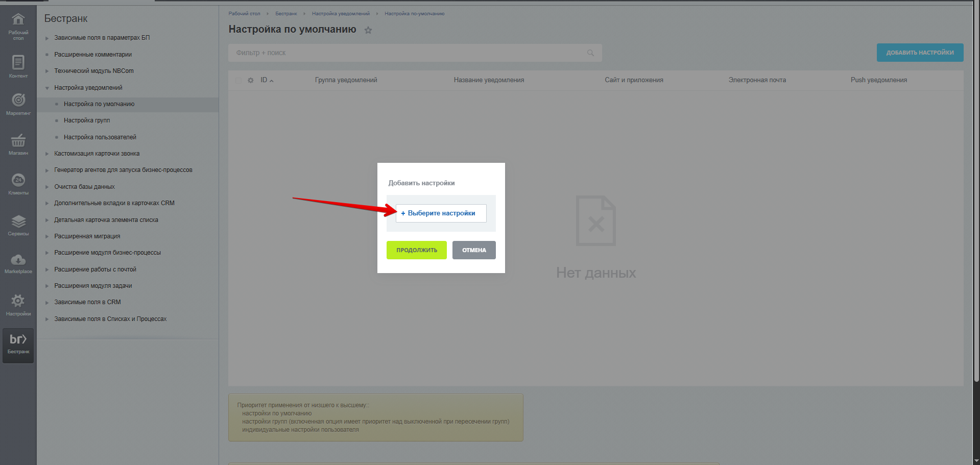Expand Зависимые поля в параметрах БП
The width and height of the screenshot is (980, 465).
(47, 38)
